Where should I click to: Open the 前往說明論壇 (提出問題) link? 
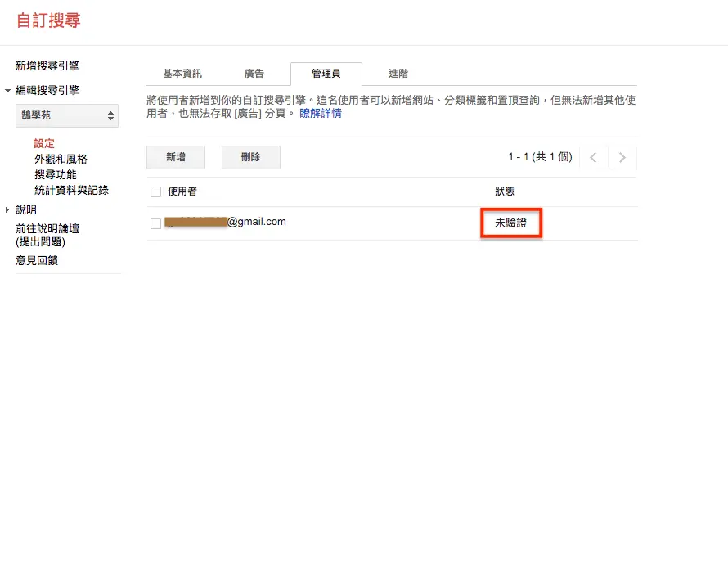[47, 235]
